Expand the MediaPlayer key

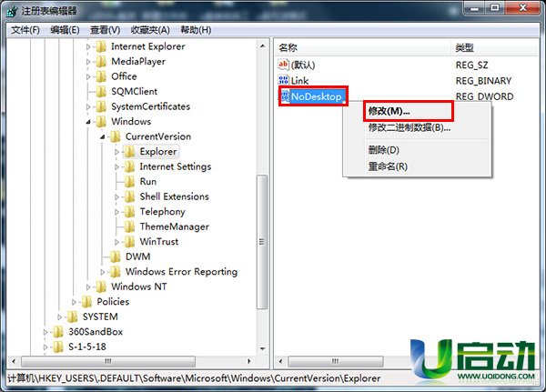pyautogui.click(x=88, y=62)
